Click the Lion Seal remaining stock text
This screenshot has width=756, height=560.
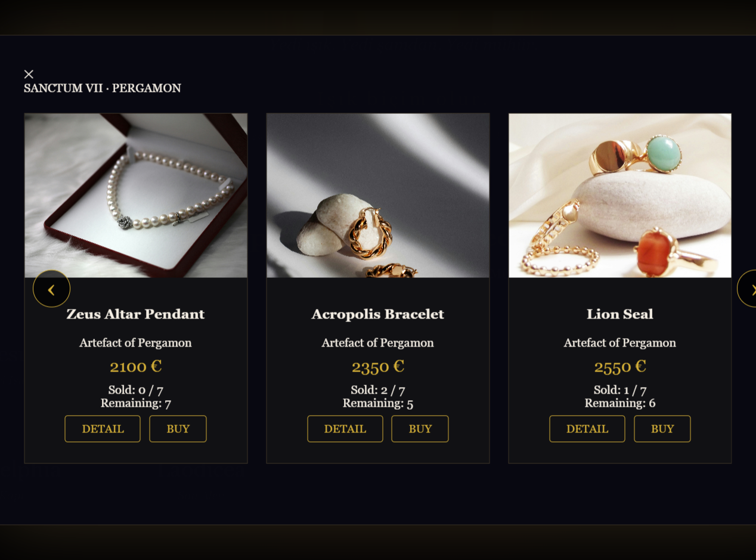620,403
